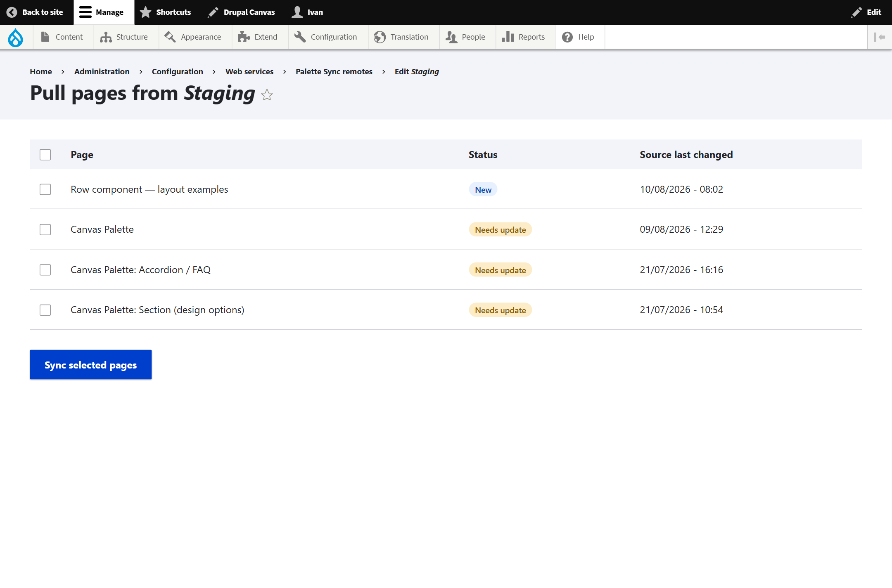Click Needs update badge for Section row
892x588 pixels.
click(501, 310)
